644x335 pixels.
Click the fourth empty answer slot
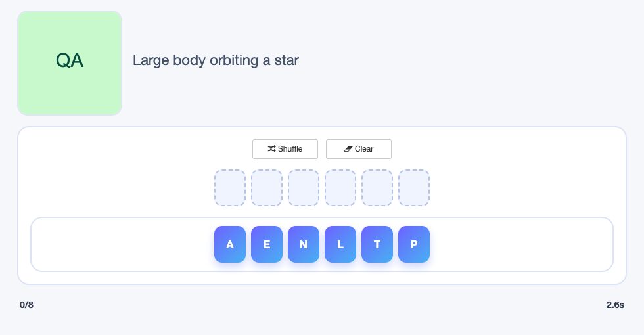(340, 188)
